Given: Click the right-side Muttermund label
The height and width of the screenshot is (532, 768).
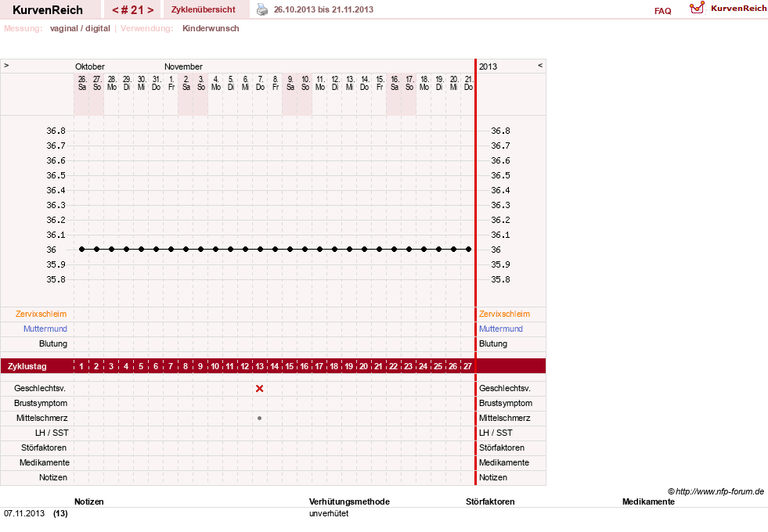Looking at the screenshot, I should [500, 329].
